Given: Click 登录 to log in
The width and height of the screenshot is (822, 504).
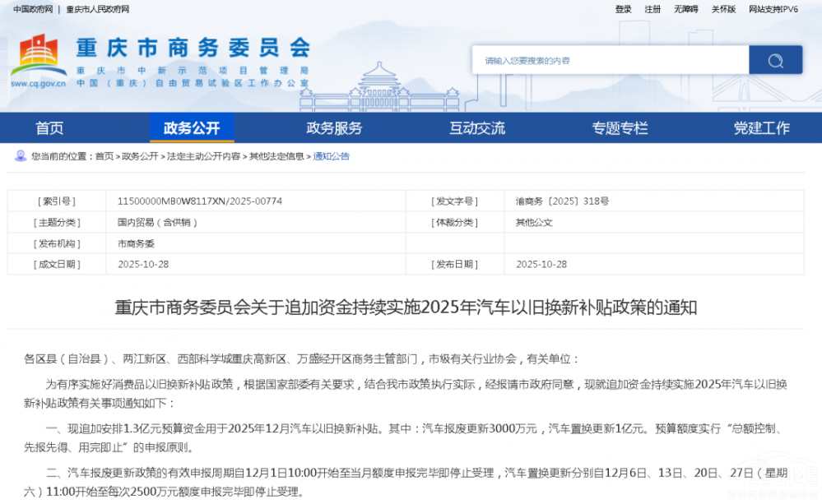Looking at the screenshot, I should [622, 9].
